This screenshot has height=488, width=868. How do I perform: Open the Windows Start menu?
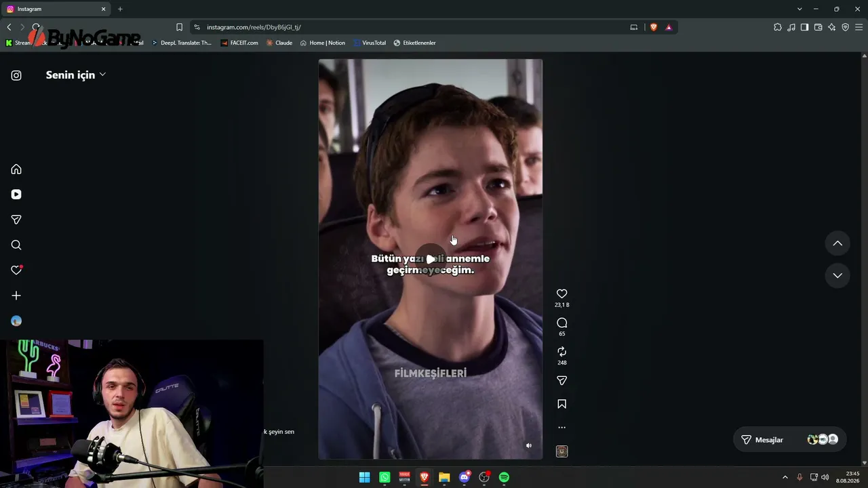pyautogui.click(x=364, y=477)
